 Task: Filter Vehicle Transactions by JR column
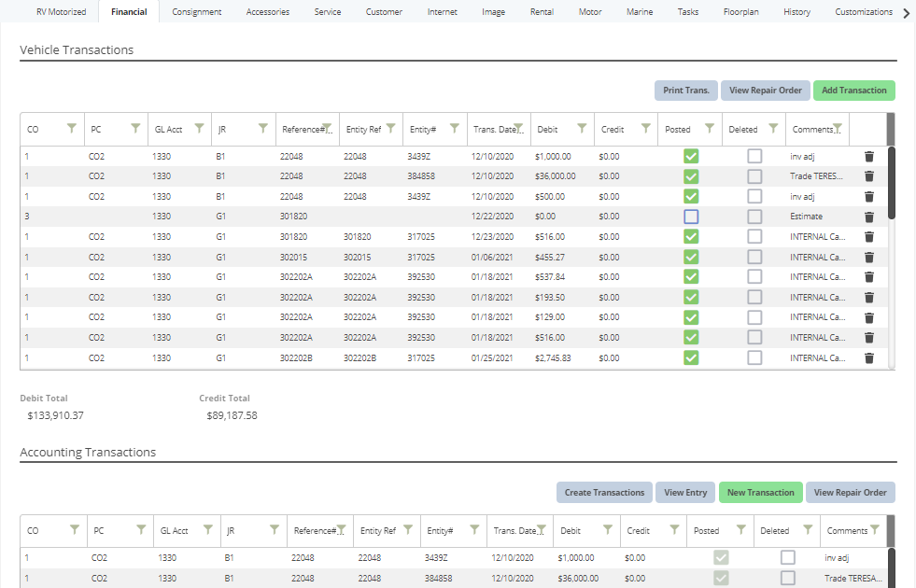(263, 129)
